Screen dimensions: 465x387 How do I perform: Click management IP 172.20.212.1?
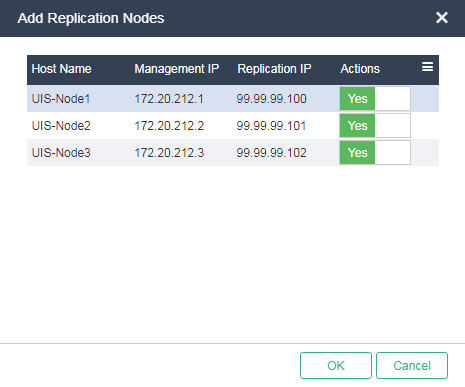point(169,99)
